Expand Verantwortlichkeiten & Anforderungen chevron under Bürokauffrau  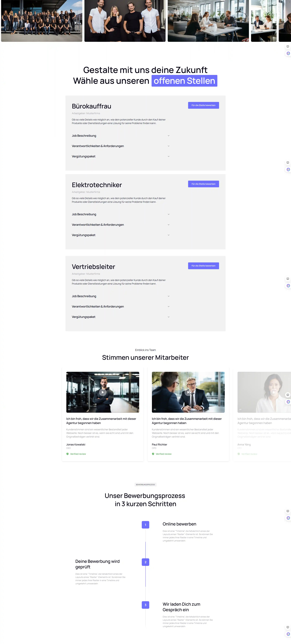[169, 146]
